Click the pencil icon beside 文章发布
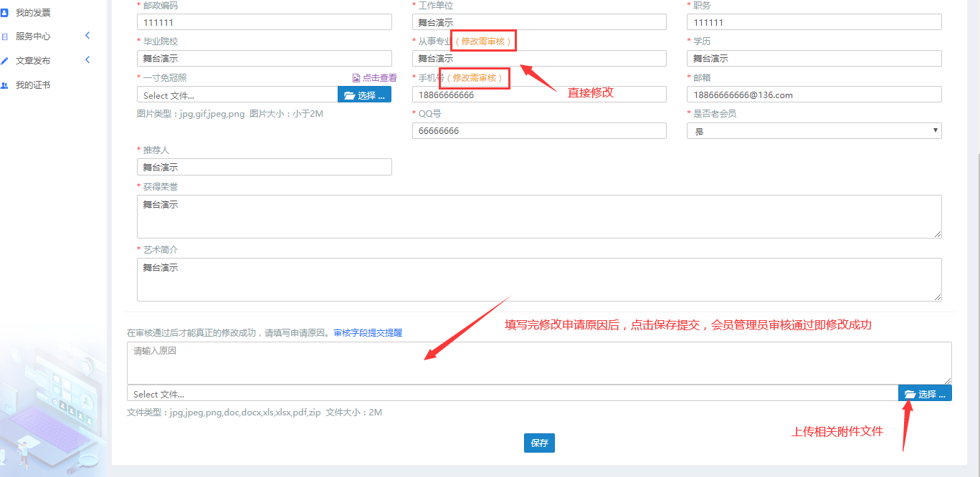 point(5,61)
